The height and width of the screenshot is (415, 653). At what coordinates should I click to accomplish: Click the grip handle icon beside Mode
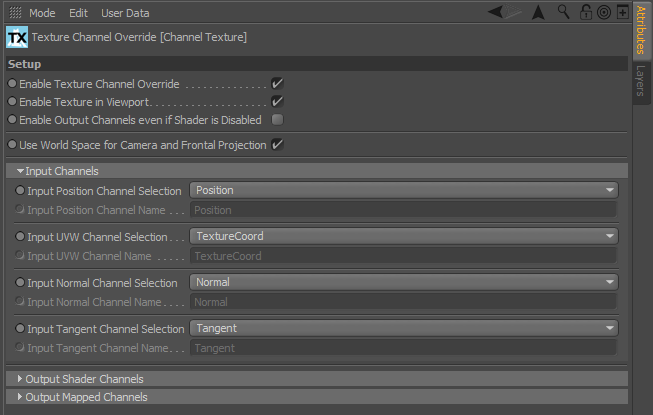coord(15,13)
